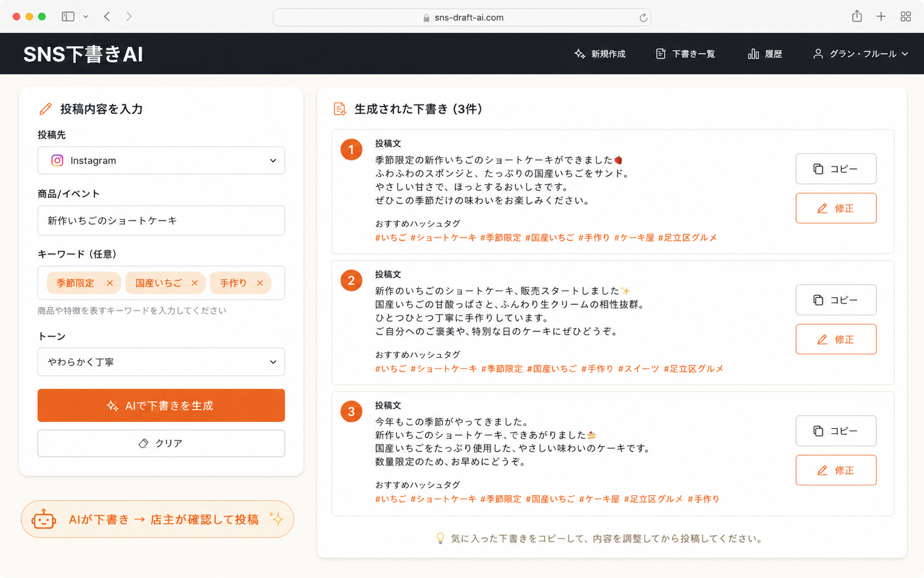Click the number 1 draft badge
The height and width of the screenshot is (578, 924).
coord(351,150)
